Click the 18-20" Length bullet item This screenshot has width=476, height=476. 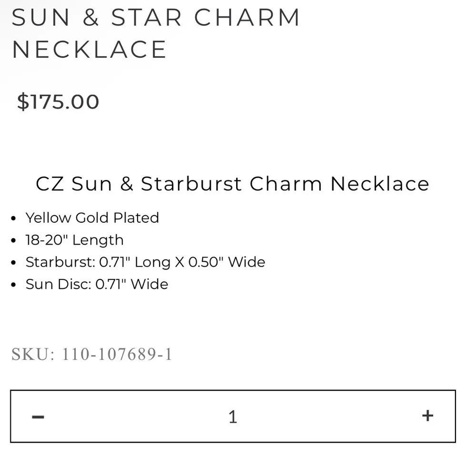pos(75,240)
